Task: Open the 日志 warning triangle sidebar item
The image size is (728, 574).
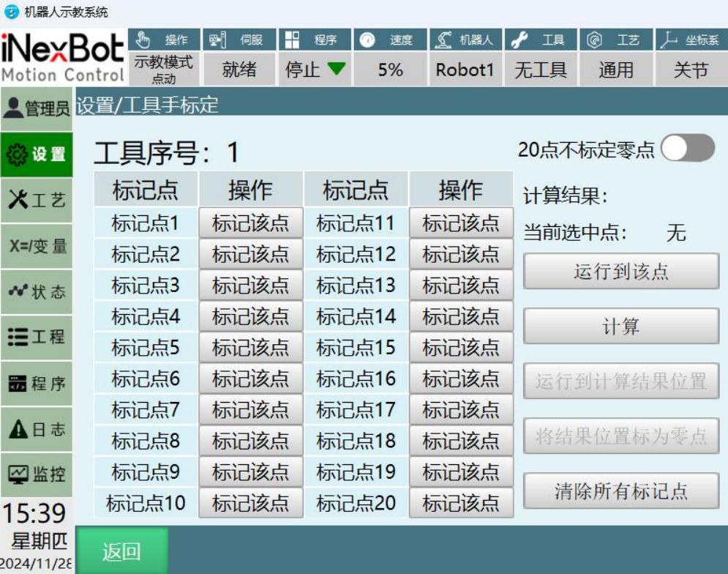Action: tap(37, 429)
